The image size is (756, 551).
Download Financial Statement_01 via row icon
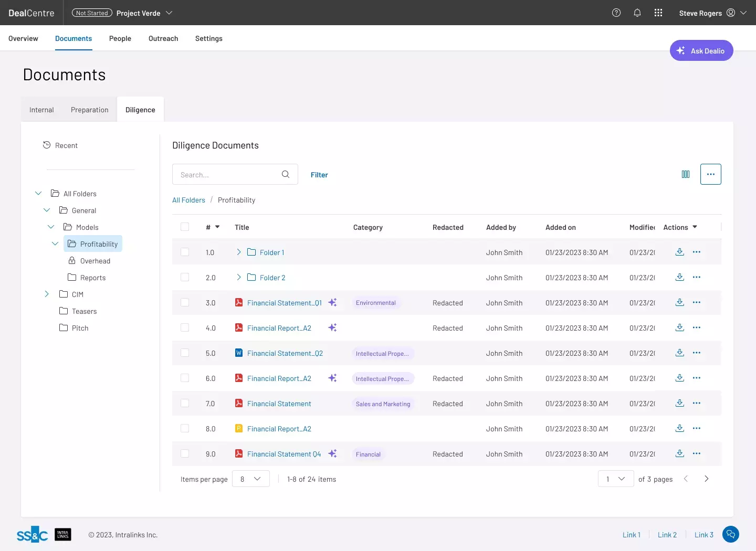point(679,302)
